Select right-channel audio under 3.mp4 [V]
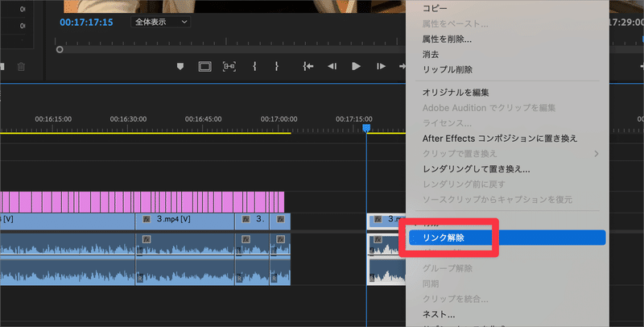644x327 pixels. pos(185,272)
